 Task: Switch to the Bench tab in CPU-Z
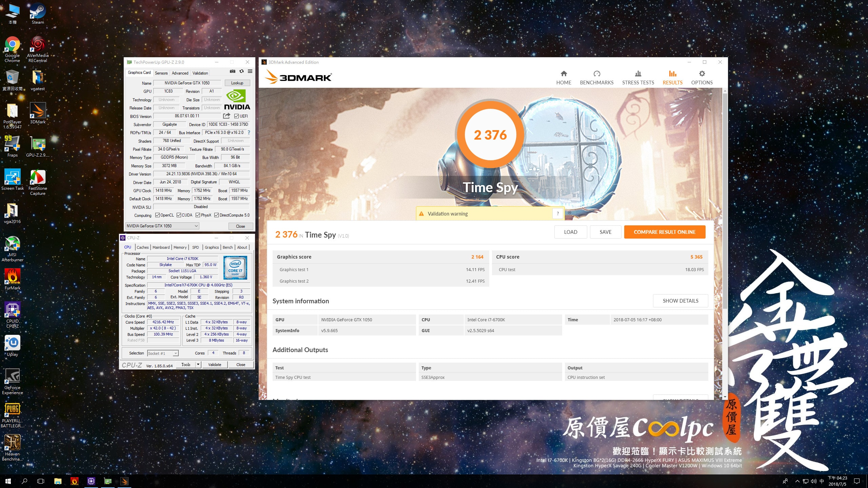(228, 247)
